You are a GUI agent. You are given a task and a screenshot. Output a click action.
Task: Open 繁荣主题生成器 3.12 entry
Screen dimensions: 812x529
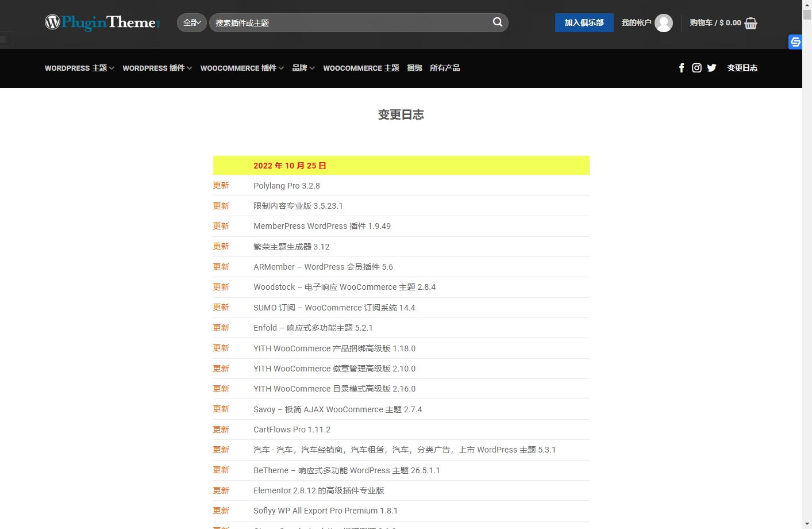(291, 247)
